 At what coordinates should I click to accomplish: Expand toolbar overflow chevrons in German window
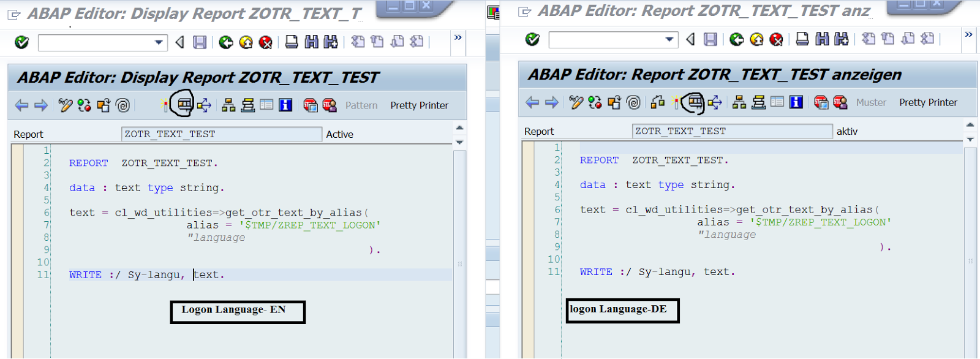pos(968,35)
